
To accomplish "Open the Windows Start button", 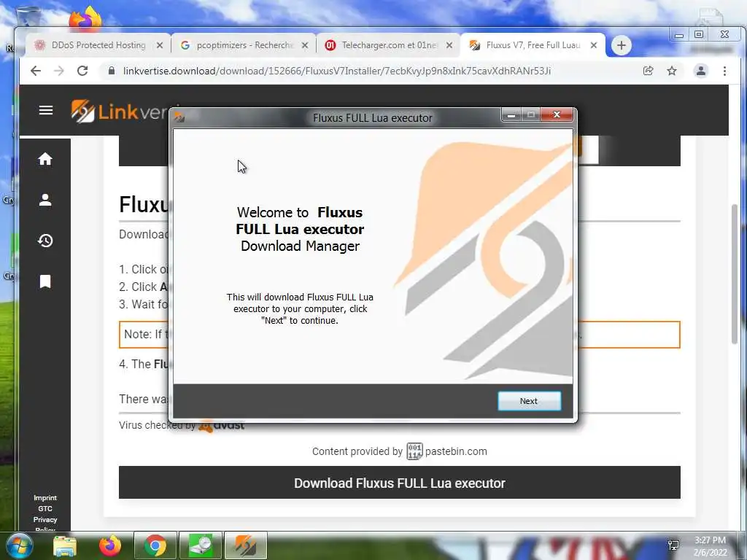I will (x=18, y=545).
